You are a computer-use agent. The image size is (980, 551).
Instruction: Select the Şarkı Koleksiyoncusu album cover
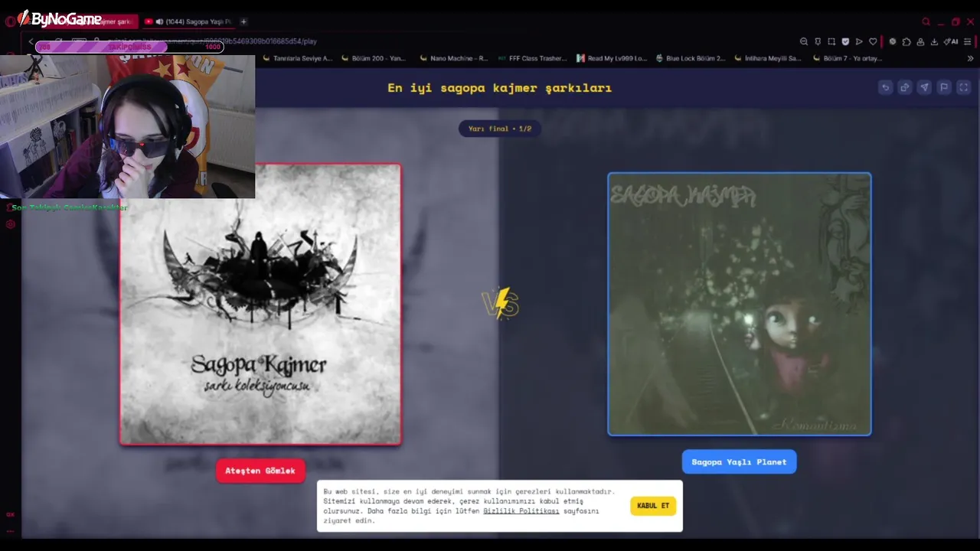[260, 304]
